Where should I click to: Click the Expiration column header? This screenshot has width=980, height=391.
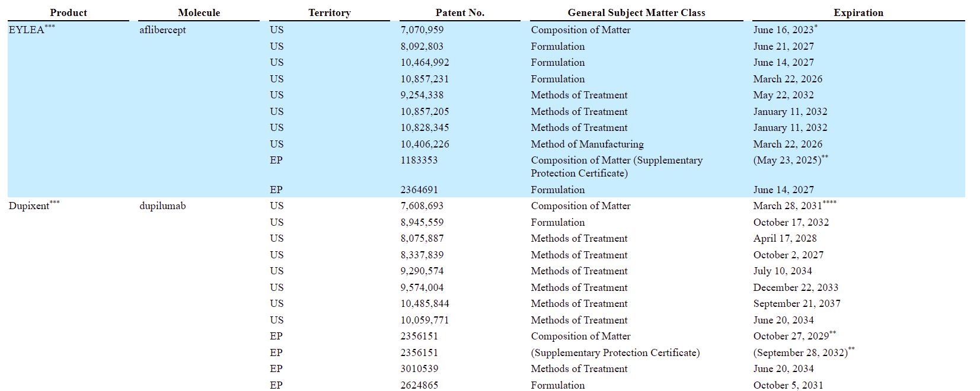[x=858, y=12]
